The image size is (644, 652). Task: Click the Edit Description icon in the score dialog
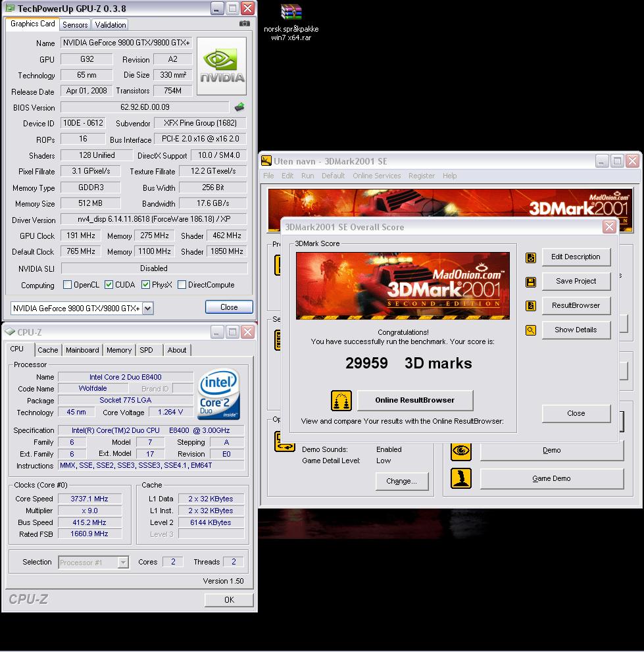point(531,258)
